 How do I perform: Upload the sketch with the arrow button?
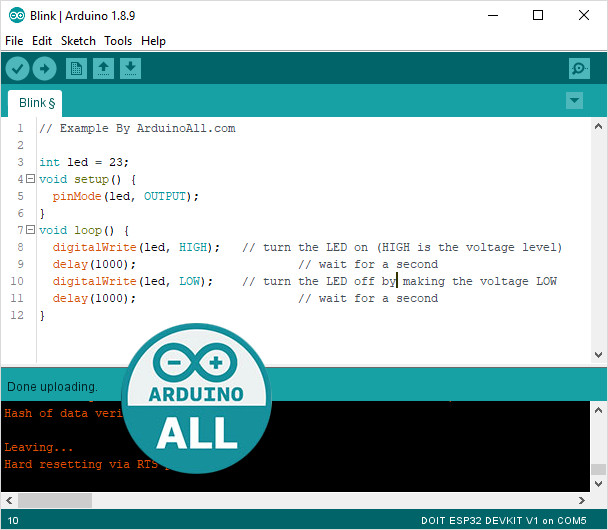[x=44, y=69]
